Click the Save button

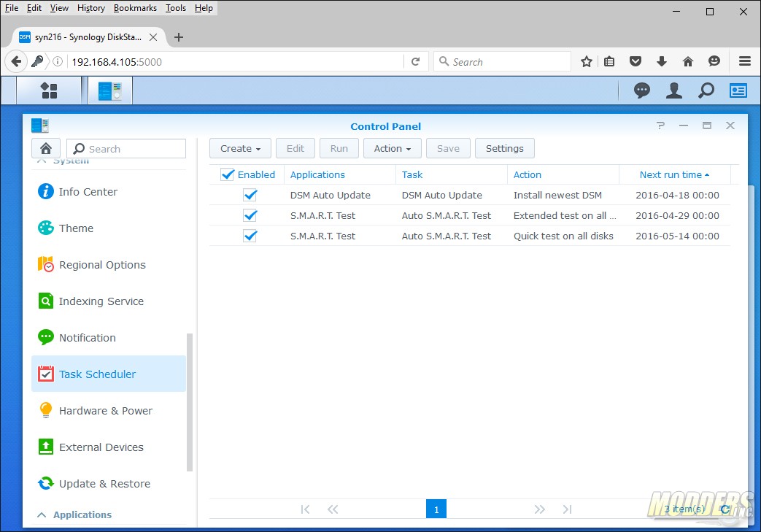point(448,149)
